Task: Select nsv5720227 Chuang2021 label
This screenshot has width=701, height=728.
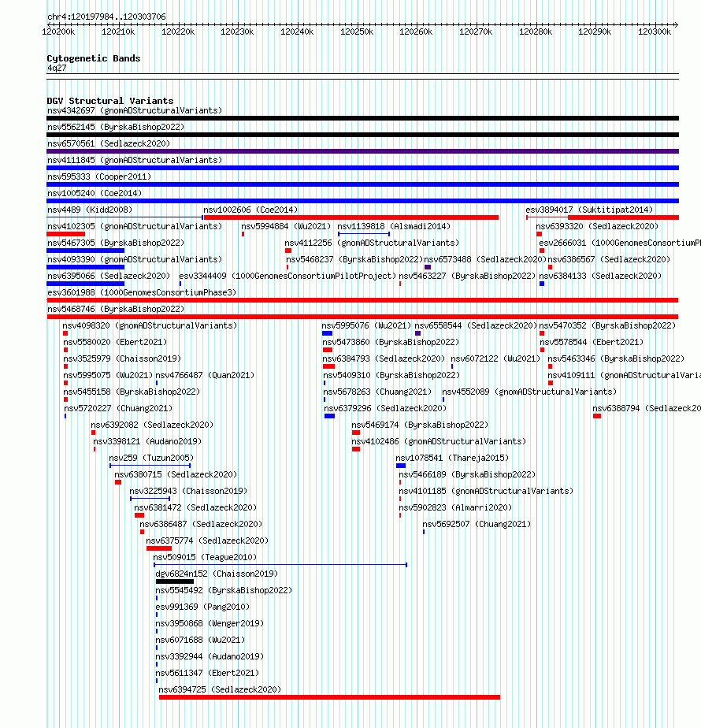Action: [x=118, y=409]
